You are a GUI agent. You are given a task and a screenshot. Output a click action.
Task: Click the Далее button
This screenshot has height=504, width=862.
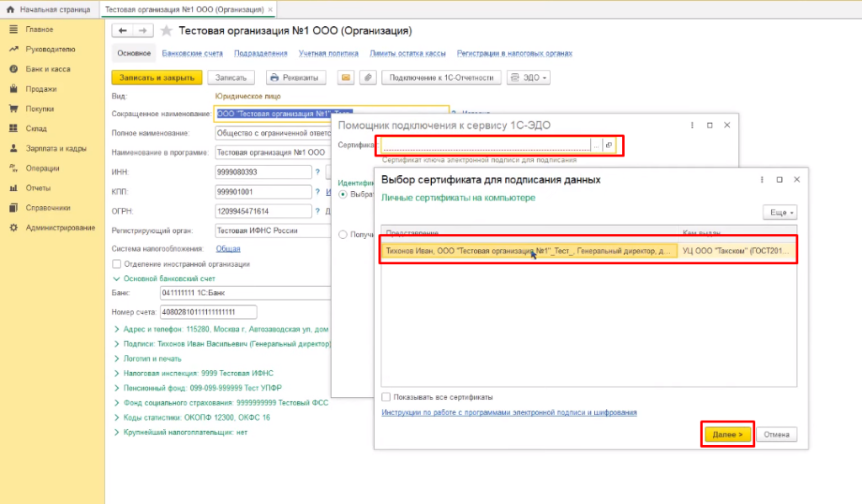pyautogui.click(x=727, y=434)
